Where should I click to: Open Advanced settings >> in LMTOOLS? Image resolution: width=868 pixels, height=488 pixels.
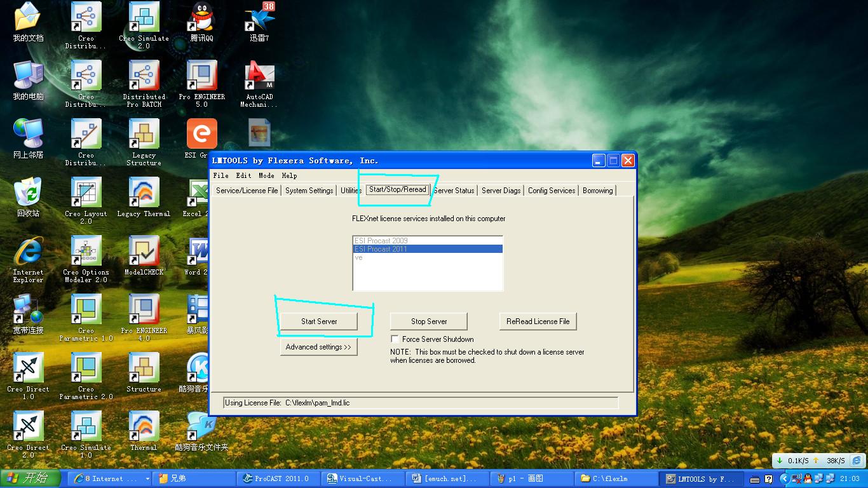318,347
